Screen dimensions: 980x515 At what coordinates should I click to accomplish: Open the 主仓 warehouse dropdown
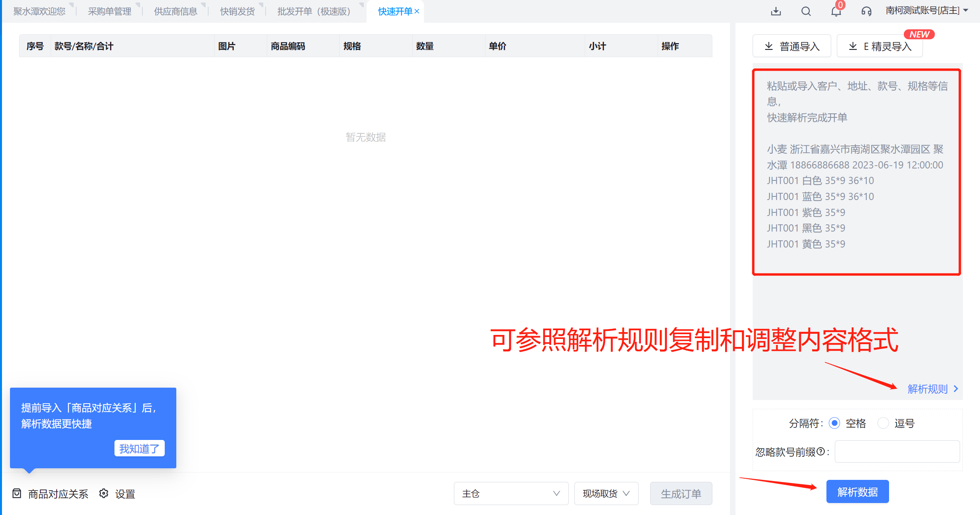click(x=511, y=493)
